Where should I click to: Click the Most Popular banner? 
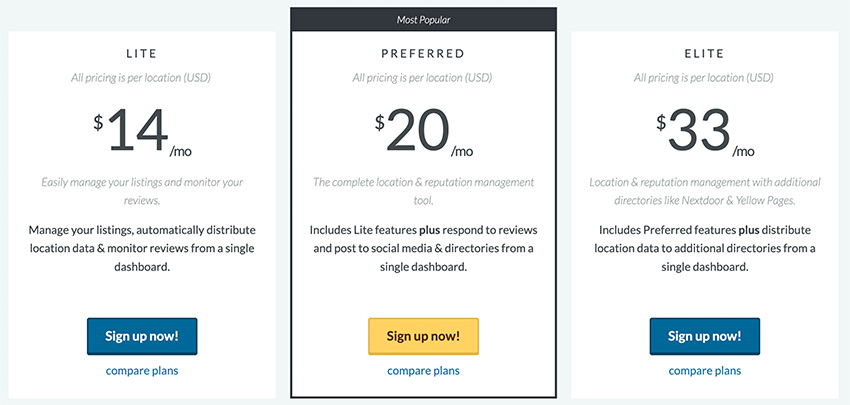[x=423, y=20]
